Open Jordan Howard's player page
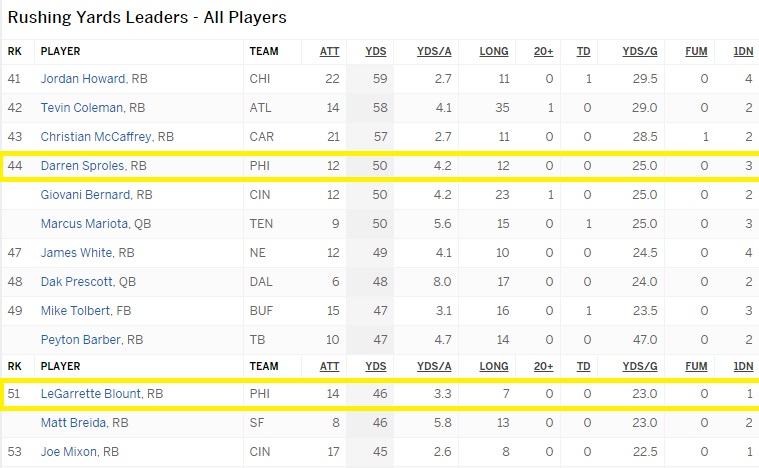This screenshot has width=759, height=468. [x=83, y=79]
